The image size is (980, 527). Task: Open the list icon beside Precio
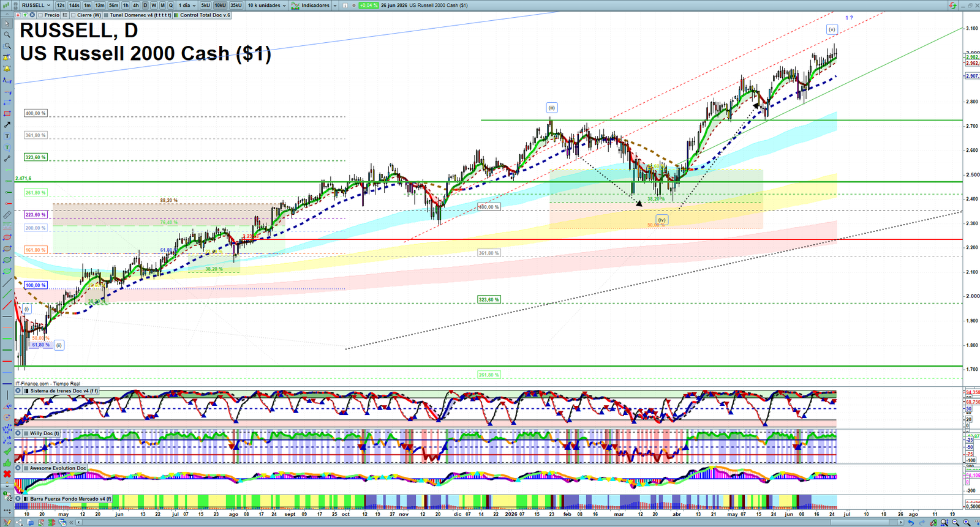coord(65,15)
